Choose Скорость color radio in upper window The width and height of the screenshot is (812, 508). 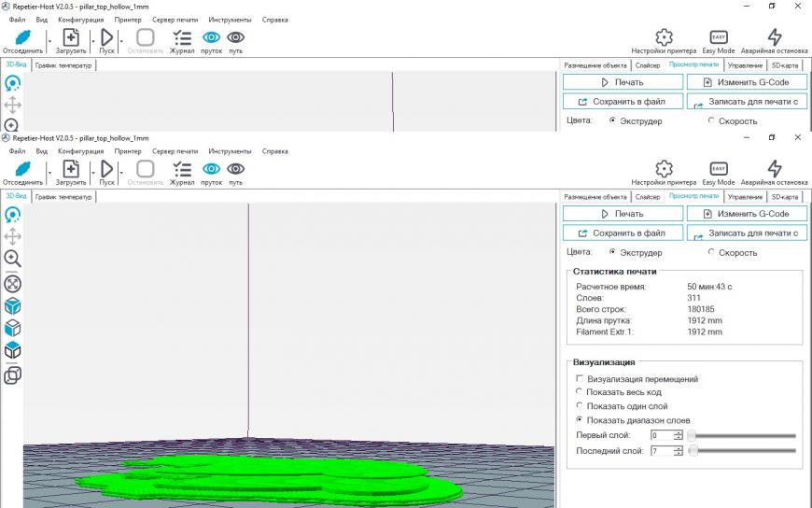(711, 120)
